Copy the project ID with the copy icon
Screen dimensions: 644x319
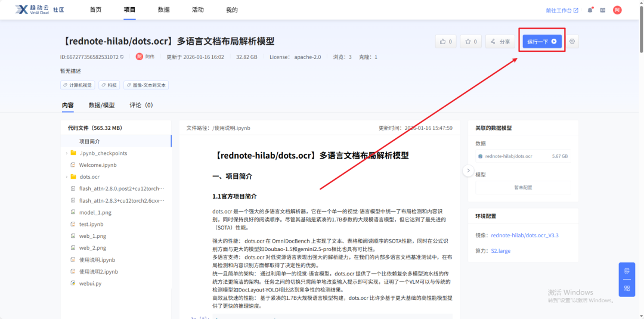(122, 57)
